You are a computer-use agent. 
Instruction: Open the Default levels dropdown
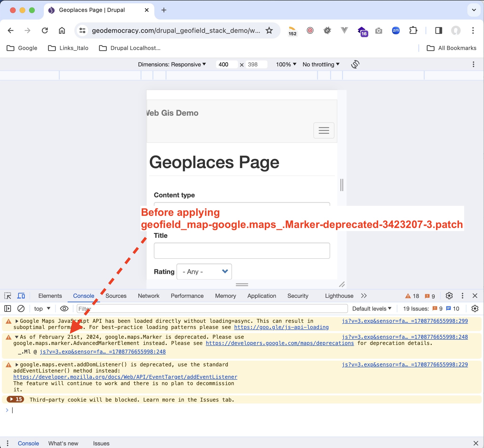[x=372, y=309]
